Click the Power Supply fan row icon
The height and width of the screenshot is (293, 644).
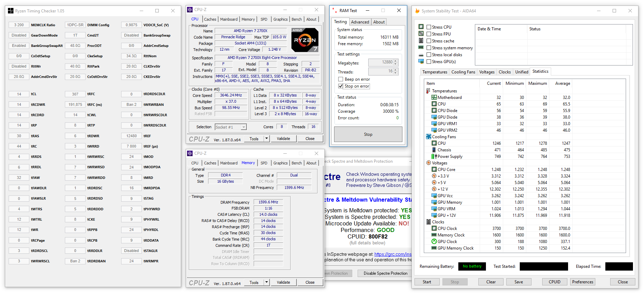pos(434,156)
